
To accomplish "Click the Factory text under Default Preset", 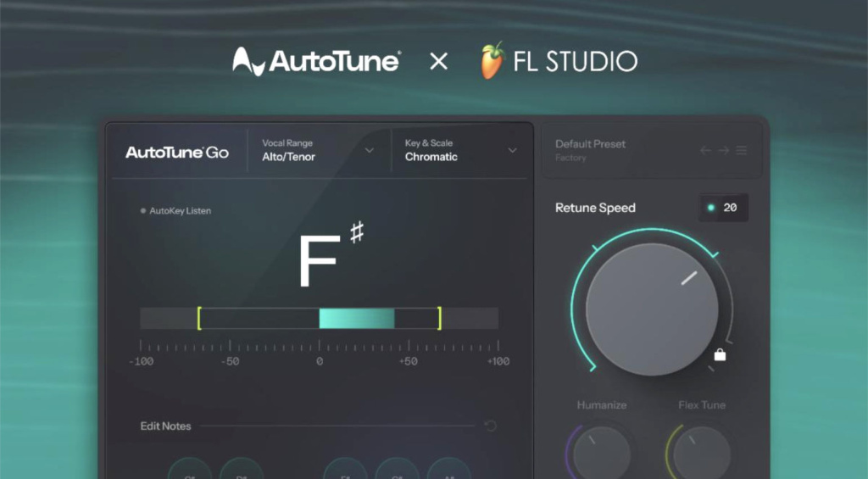I will coord(570,158).
